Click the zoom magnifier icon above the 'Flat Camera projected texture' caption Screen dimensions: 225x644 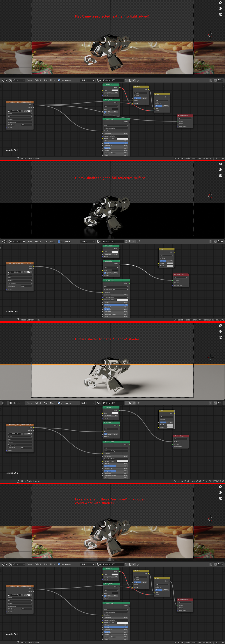(x=220, y=3)
